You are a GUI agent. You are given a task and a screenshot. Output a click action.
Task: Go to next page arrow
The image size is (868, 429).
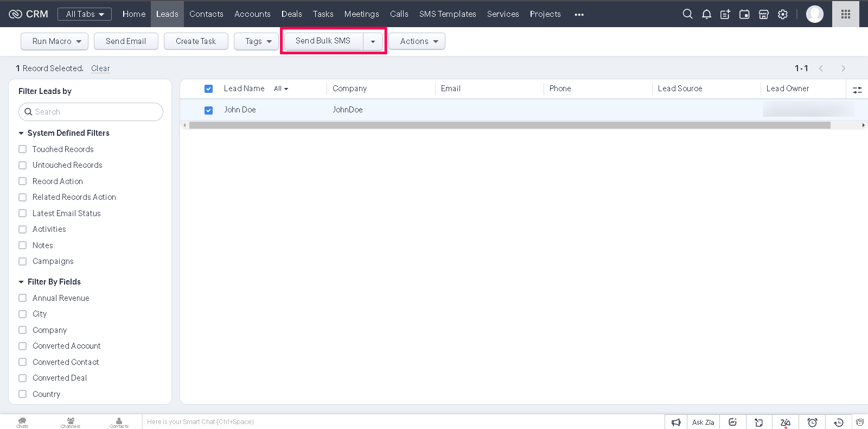[x=843, y=68]
